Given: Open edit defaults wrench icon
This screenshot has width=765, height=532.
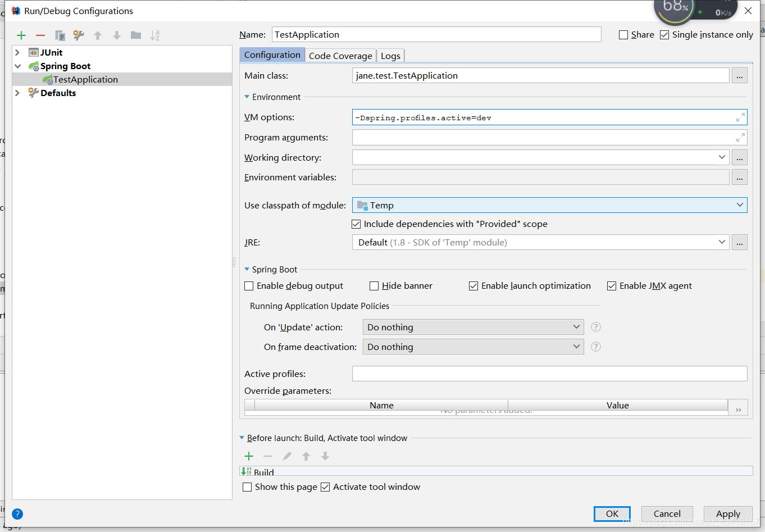Looking at the screenshot, I should pyautogui.click(x=79, y=35).
